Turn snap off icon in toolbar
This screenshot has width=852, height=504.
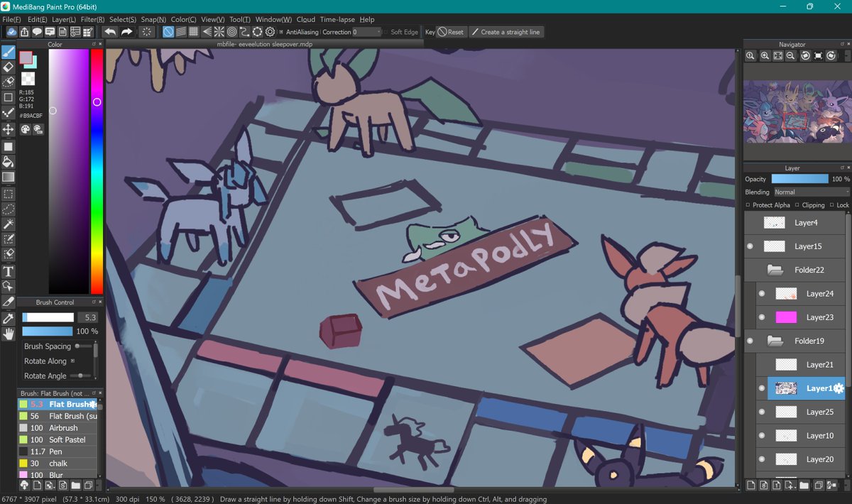click(x=168, y=32)
